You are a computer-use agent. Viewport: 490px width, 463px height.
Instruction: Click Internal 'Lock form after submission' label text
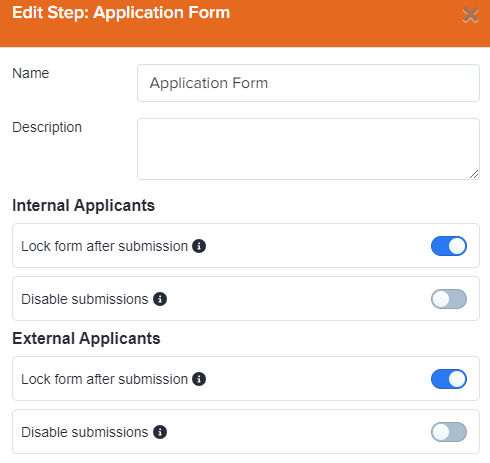104,246
